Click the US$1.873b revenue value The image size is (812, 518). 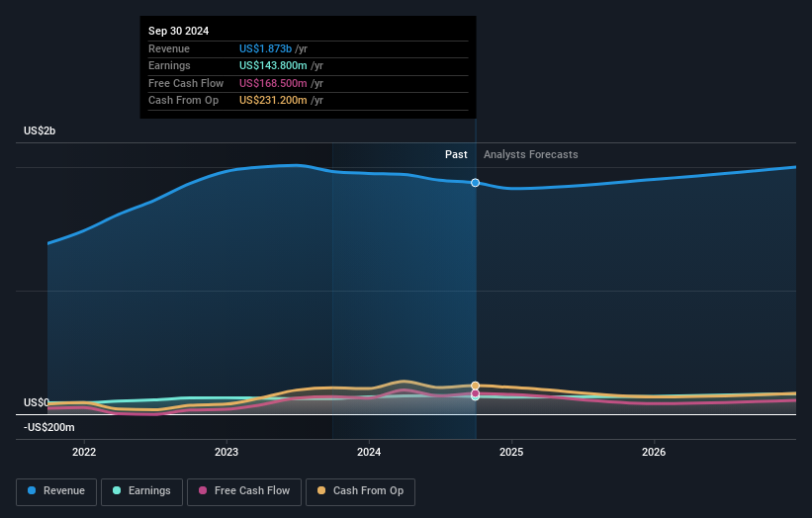click(x=265, y=48)
